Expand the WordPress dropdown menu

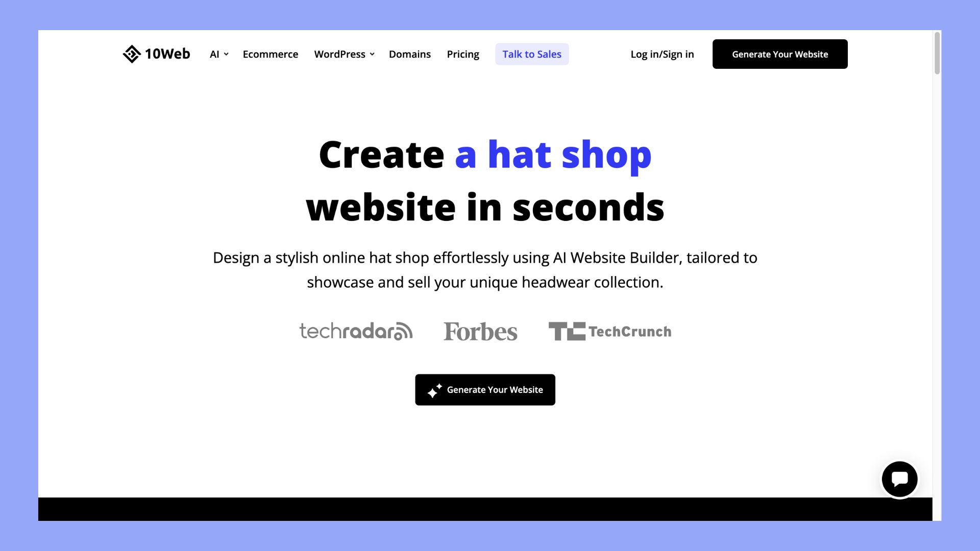(x=344, y=54)
